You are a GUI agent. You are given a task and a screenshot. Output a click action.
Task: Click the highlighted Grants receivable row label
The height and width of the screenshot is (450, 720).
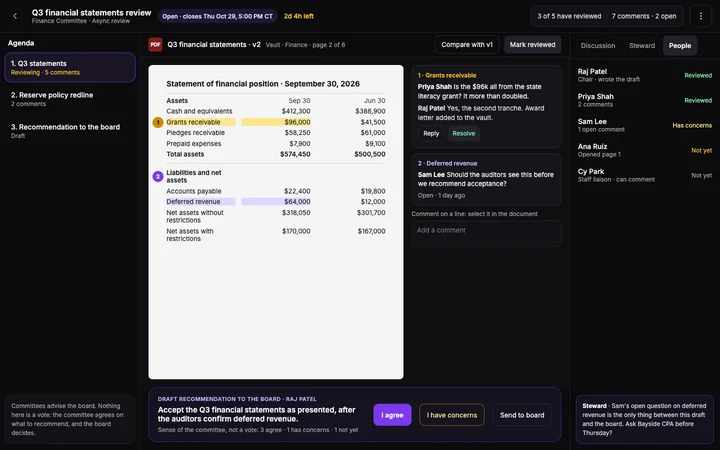pos(201,122)
